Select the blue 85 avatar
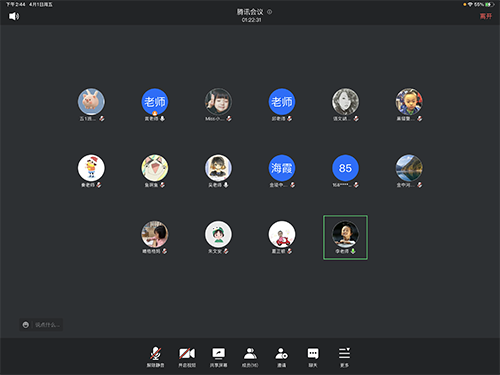The width and height of the screenshot is (500, 375). [x=345, y=168]
